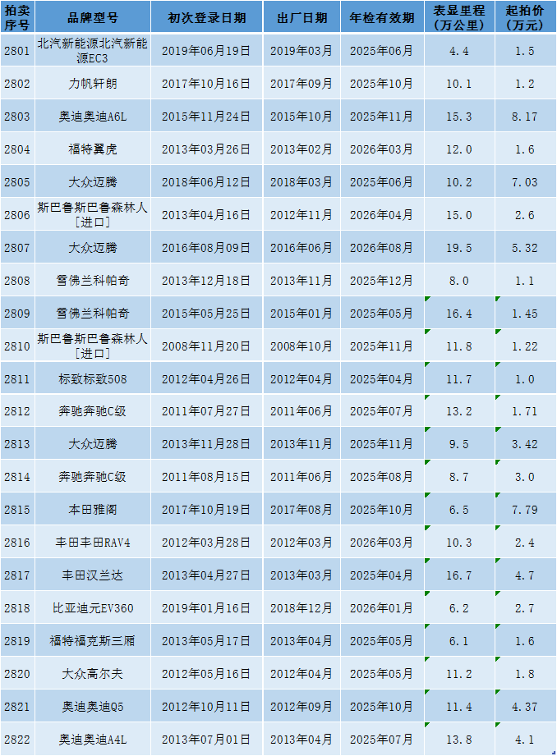557x756 pixels.
Task: Click starting price 5.32 cell
Action: pos(525,247)
